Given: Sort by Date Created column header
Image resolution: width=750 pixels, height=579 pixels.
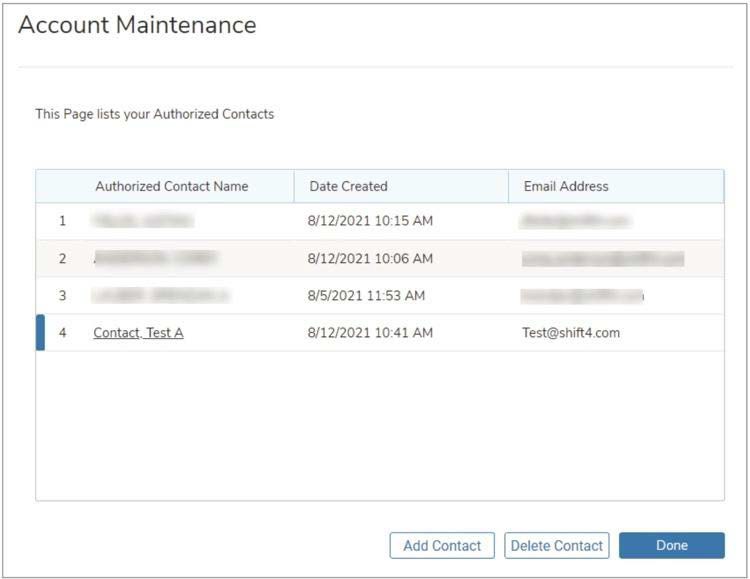Looking at the screenshot, I should (348, 186).
